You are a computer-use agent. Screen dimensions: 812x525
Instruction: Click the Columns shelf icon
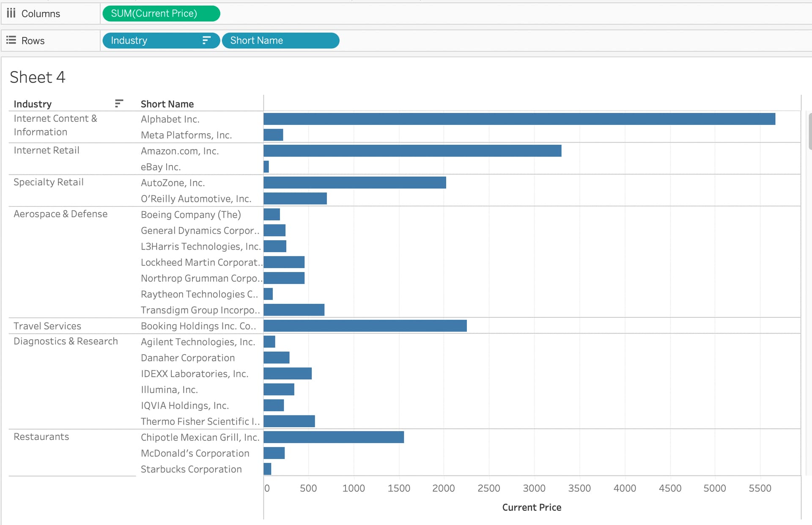pyautogui.click(x=11, y=13)
